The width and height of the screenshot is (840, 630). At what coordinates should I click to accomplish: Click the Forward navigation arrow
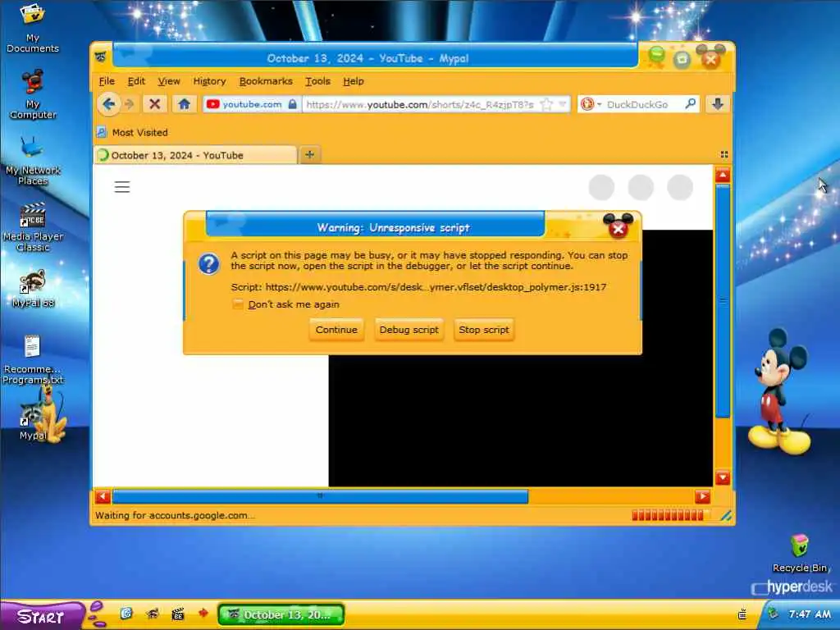pos(129,104)
